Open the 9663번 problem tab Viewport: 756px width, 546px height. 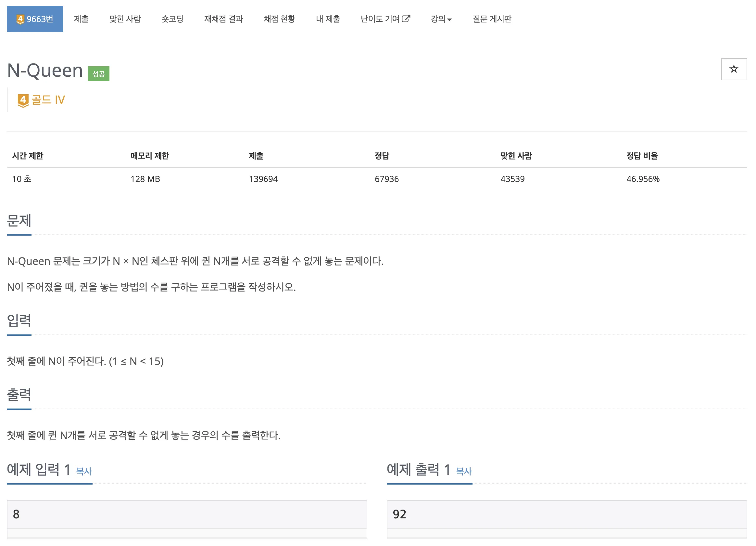35,19
